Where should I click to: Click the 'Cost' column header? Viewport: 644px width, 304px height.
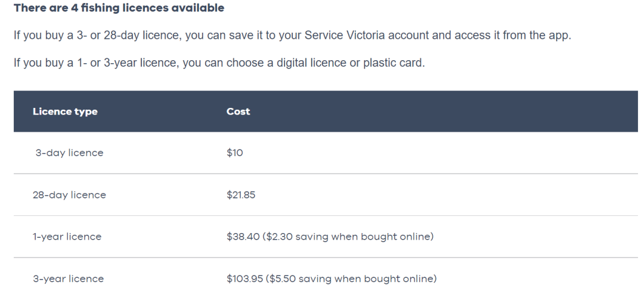(x=238, y=111)
